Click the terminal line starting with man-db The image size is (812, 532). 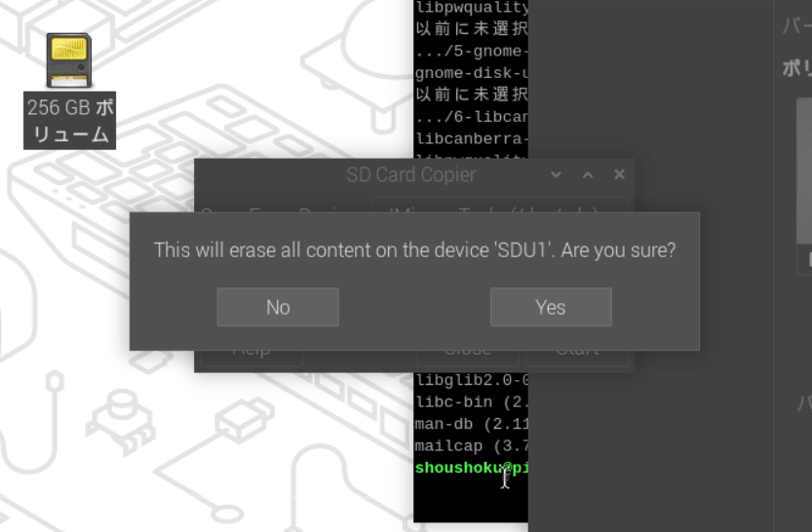coord(471,424)
